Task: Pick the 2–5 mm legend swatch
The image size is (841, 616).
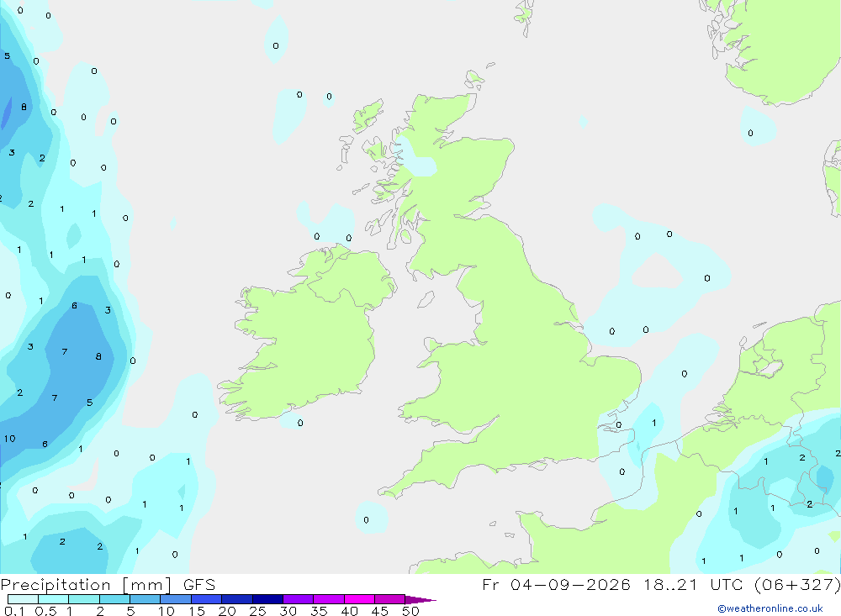Action: (114, 599)
